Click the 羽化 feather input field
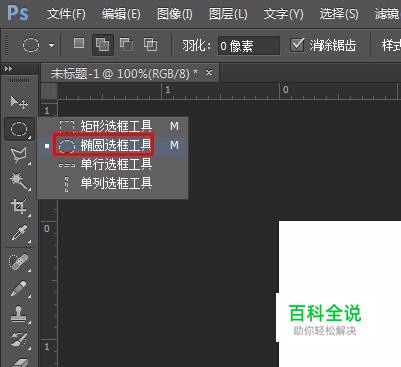 [249, 46]
